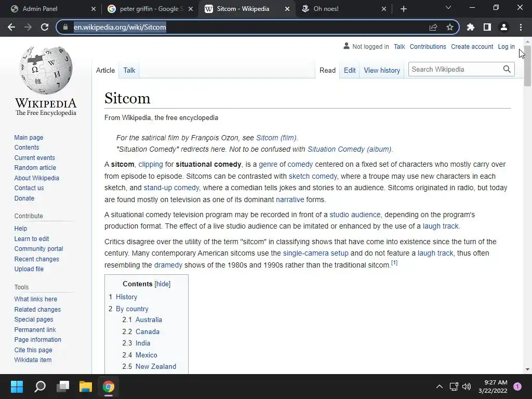The image size is (532, 399).
Task: Select the Read tab
Action: 327,70
